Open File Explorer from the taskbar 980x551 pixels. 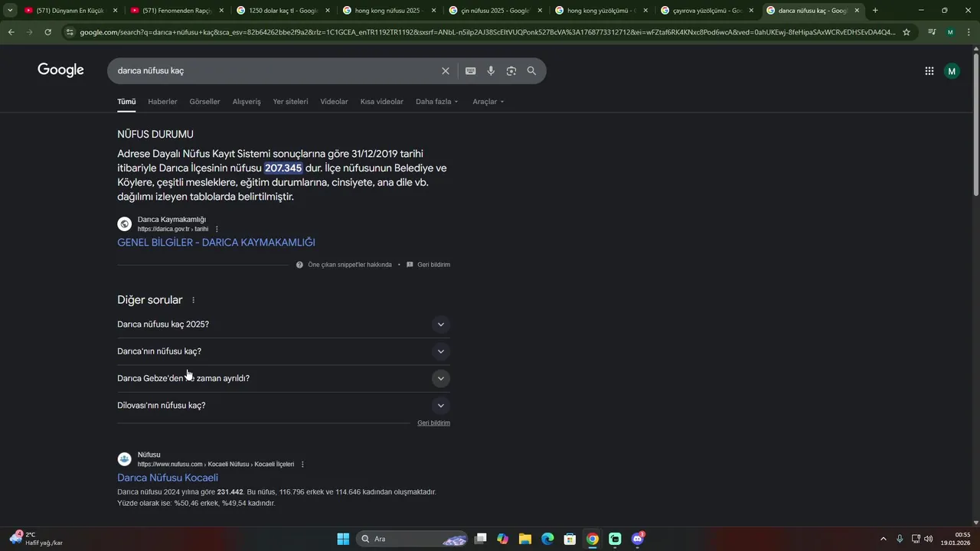[525, 539]
